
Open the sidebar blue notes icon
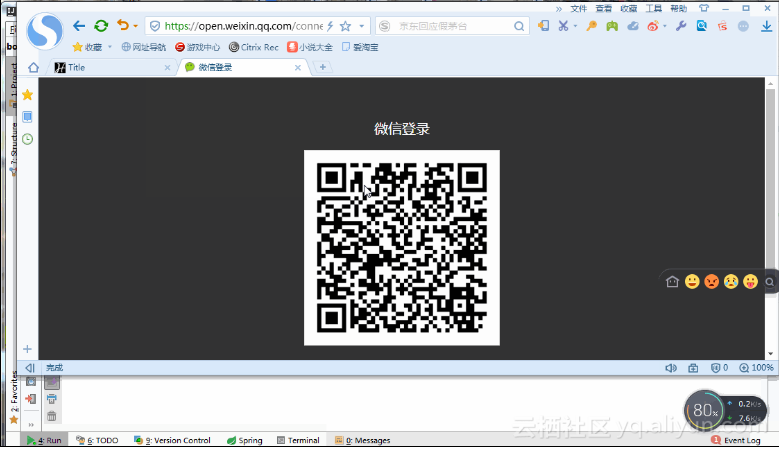point(28,117)
